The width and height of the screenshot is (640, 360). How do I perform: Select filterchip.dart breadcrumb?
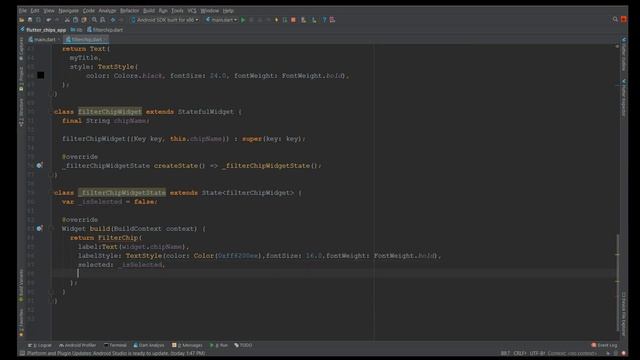pos(105,30)
